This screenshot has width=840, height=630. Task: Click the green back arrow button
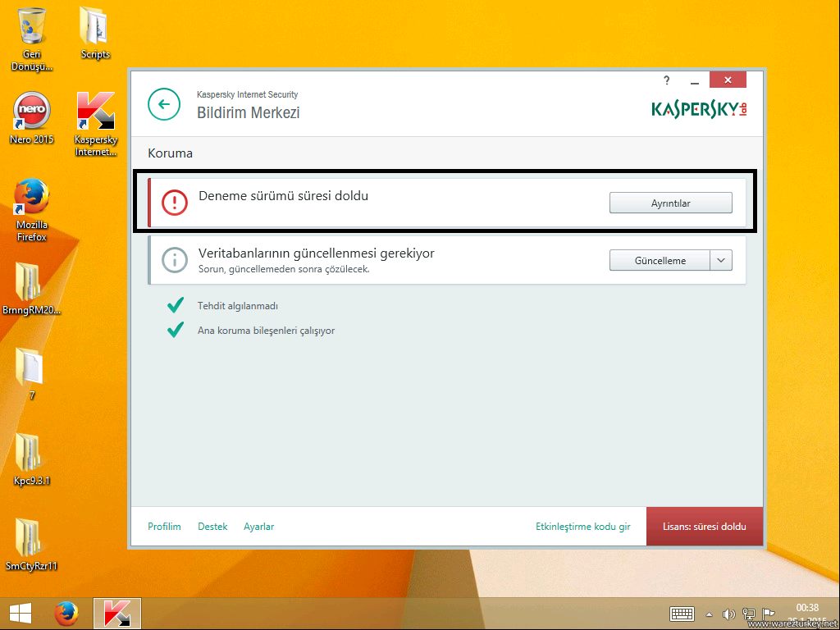[164, 104]
